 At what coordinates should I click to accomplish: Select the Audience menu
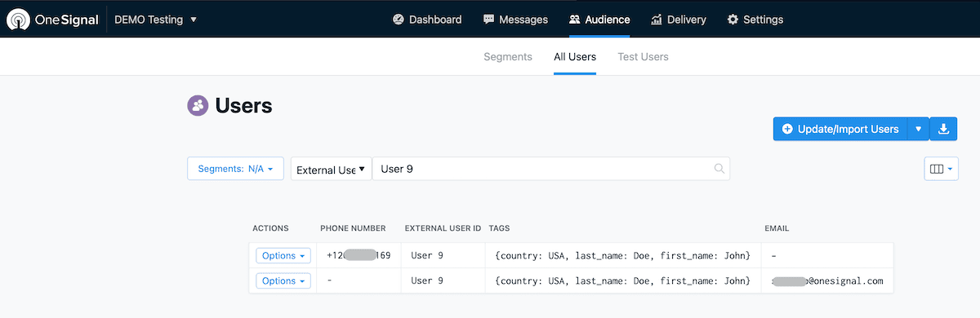599,20
